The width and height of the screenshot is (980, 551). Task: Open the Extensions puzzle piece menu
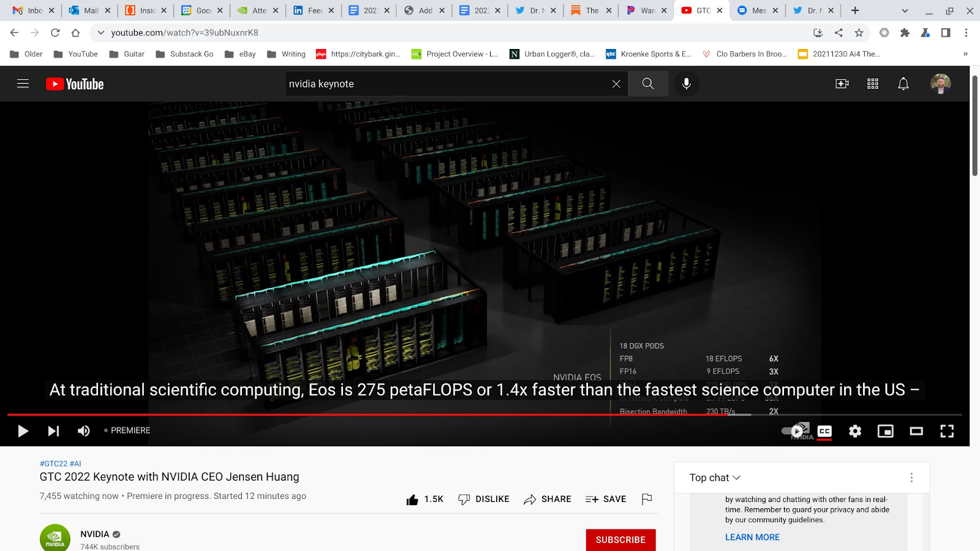pos(905,33)
